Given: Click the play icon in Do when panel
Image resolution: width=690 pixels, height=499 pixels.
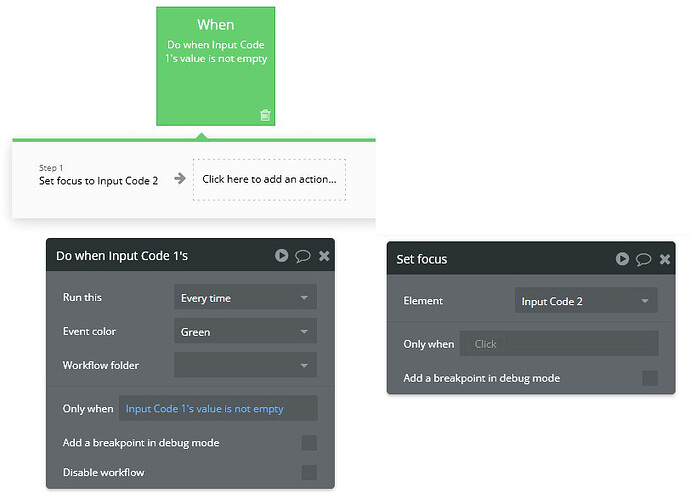Looking at the screenshot, I should pyautogui.click(x=282, y=256).
